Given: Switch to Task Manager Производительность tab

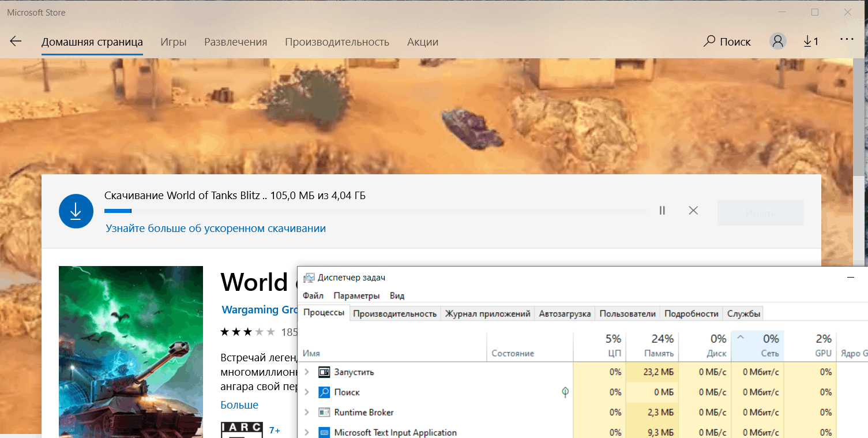Looking at the screenshot, I should click(x=395, y=313).
